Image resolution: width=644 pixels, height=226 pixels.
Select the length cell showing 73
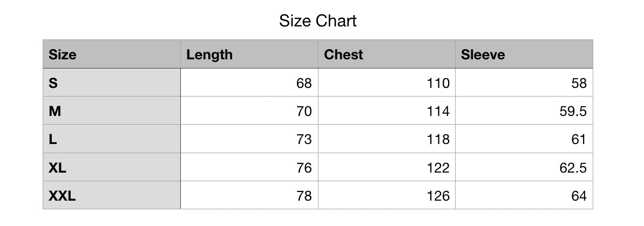(304, 139)
